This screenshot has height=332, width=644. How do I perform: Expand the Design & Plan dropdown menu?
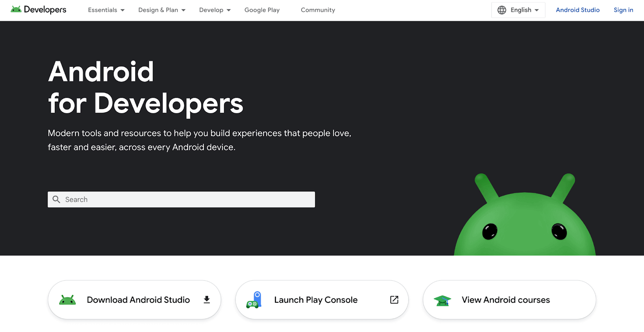162,10
